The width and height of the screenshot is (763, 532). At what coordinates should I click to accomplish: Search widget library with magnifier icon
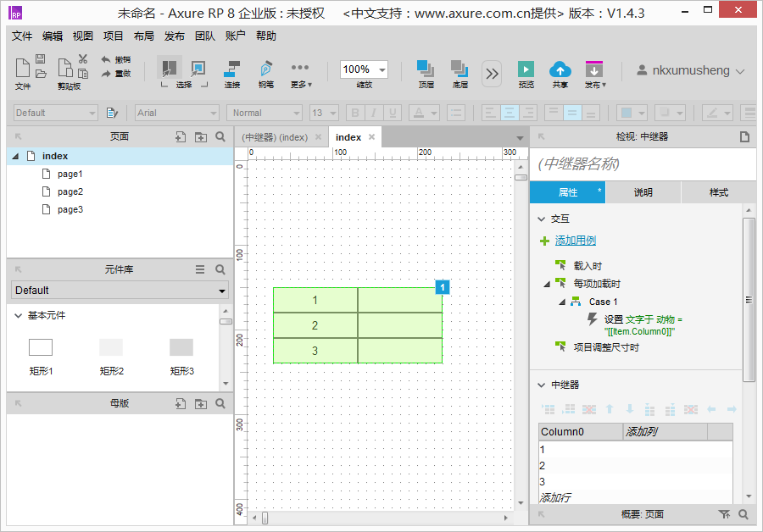pyautogui.click(x=220, y=269)
